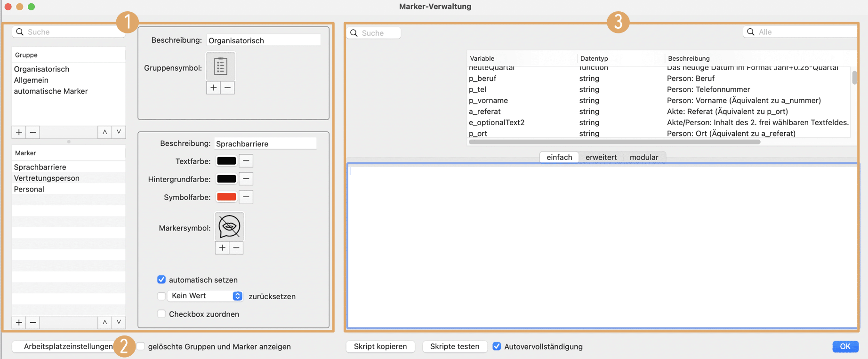
Task: Add a group symbol with the plus button
Action: (214, 88)
